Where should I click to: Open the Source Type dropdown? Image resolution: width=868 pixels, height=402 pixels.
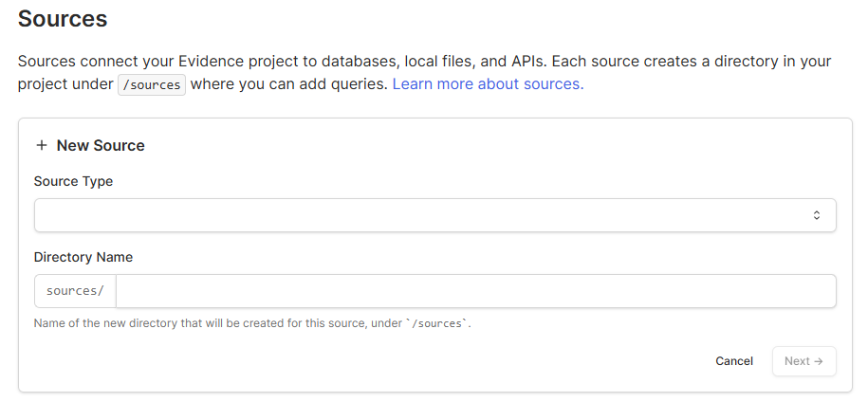435,215
